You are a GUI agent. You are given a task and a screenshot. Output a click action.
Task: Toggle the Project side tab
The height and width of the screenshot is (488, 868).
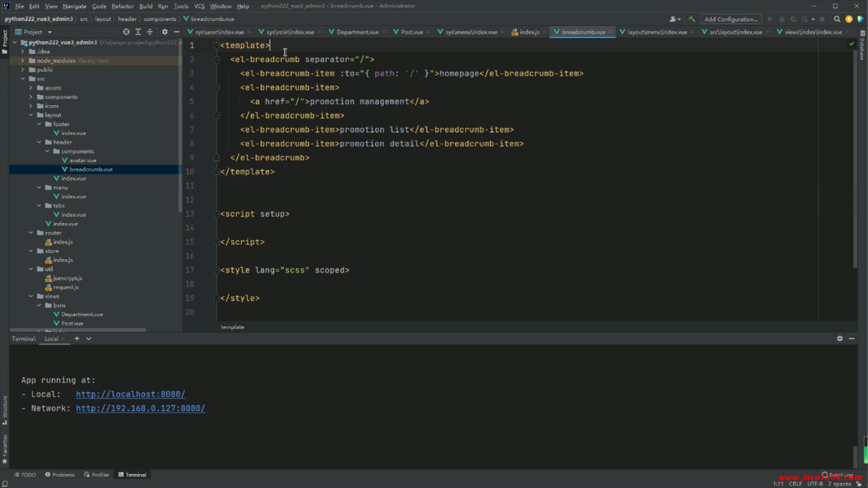pyautogui.click(x=5, y=42)
